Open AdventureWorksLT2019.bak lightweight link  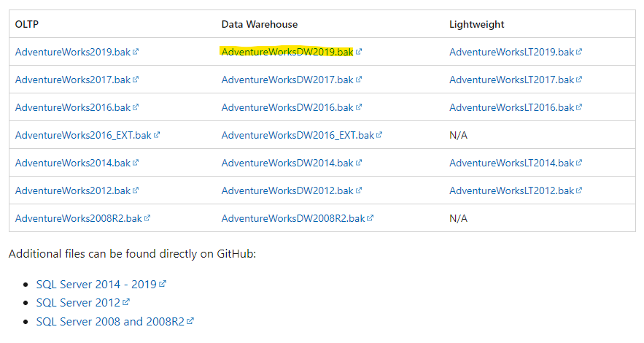pyautogui.click(x=511, y=52)
